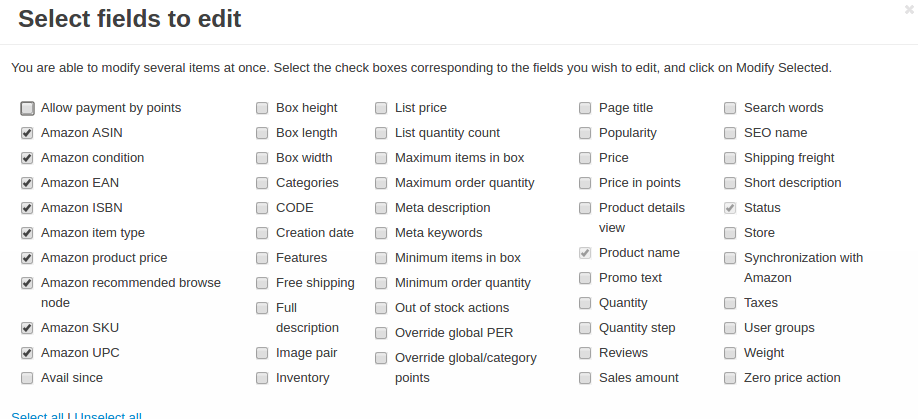Tick the Out of stock actions box
918x419 pixels.
click(381, 308)
